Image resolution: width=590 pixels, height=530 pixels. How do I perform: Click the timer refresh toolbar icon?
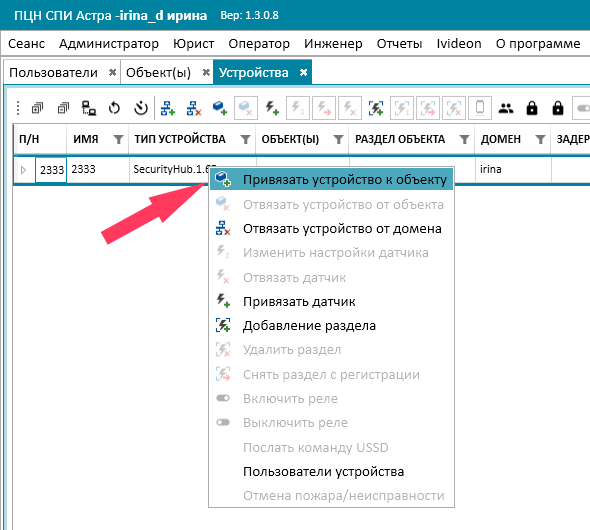coord(141,108)
